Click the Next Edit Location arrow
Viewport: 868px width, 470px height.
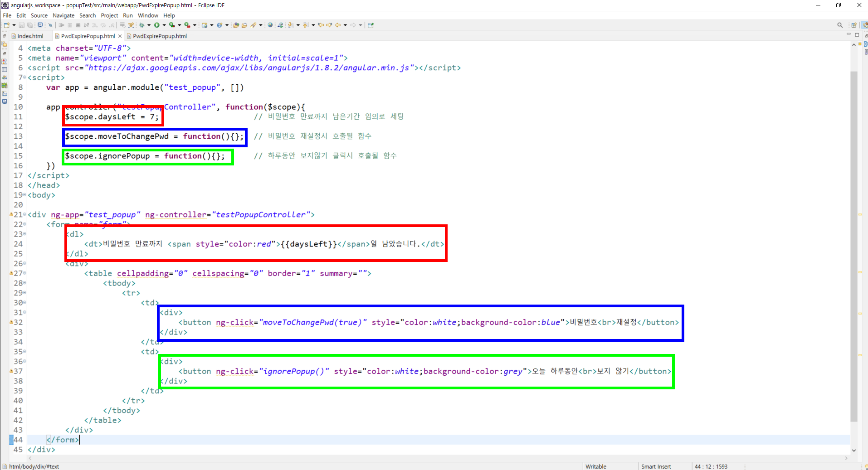point(329,25)
